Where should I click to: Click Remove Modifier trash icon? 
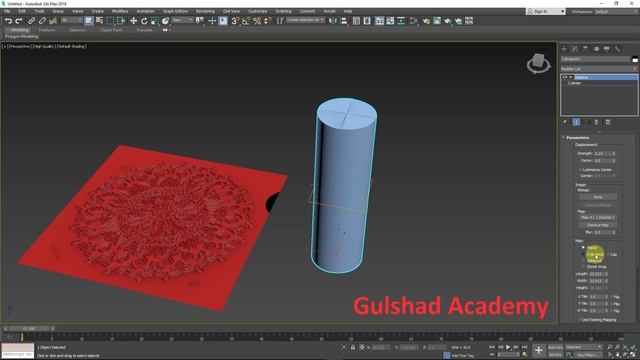596,122
